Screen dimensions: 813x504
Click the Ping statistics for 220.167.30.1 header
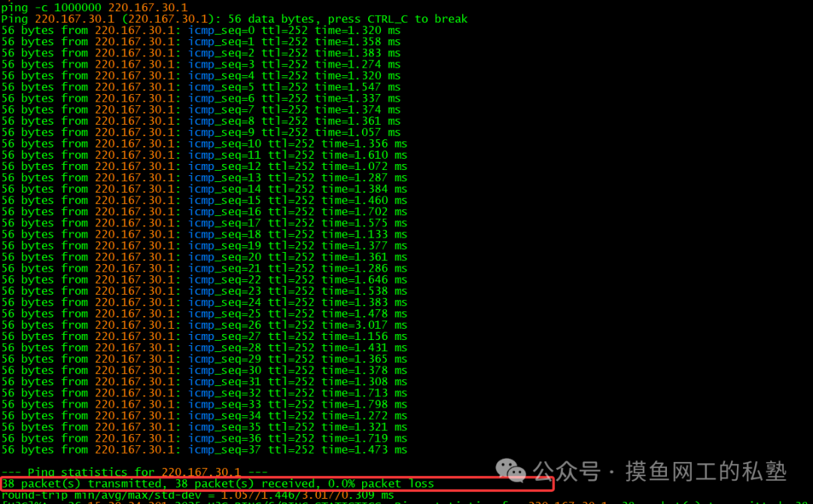click(134, 472)
